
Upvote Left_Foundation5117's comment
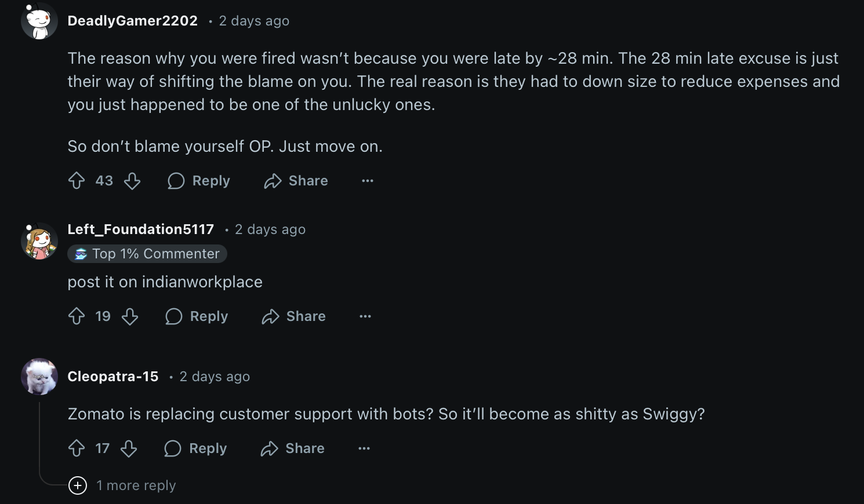(77, 316)
